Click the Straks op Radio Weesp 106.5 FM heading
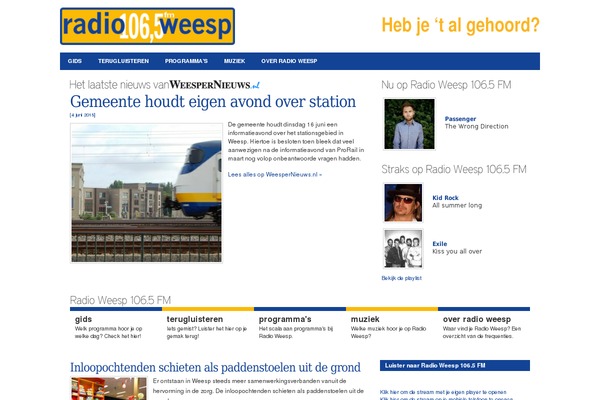The height and width of the screenshot is (400, 600). tap(454, 170)
